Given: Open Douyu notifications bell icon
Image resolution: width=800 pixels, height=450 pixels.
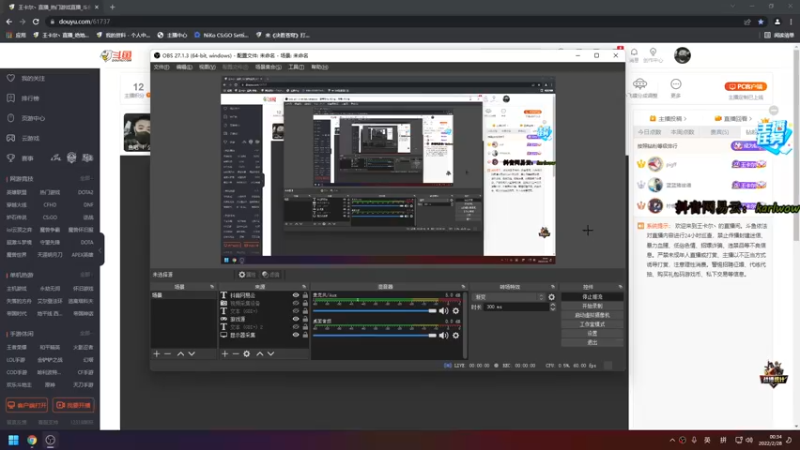Looking at the screenshot, I should 634,52.
